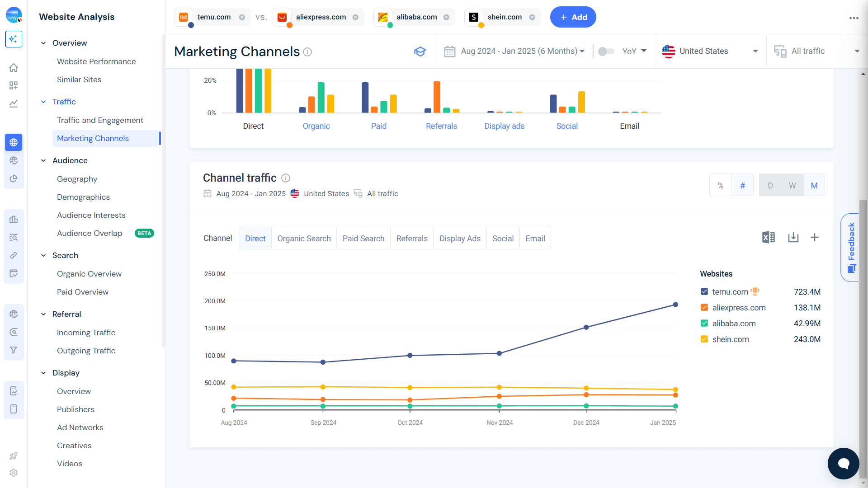Click the AI sparkle icon atop the sidebar
This screenshot has width=868, height=488.
click(14, 39)
